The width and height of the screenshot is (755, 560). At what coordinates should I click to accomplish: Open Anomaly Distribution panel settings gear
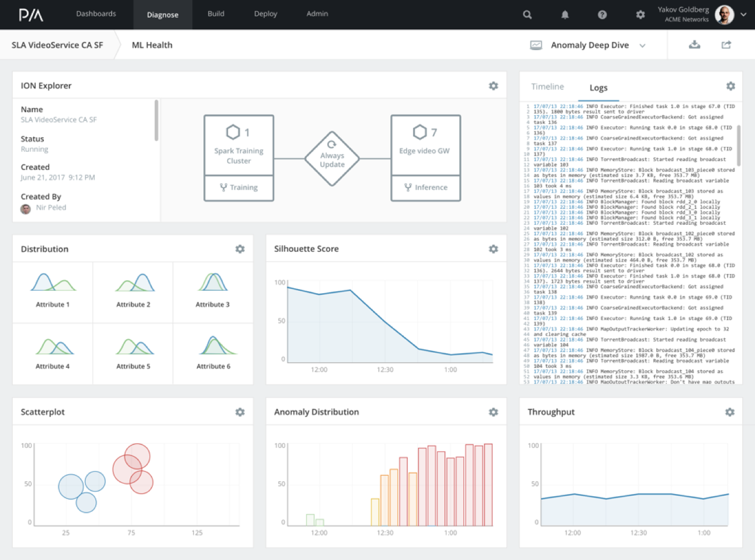pos(494,412)
